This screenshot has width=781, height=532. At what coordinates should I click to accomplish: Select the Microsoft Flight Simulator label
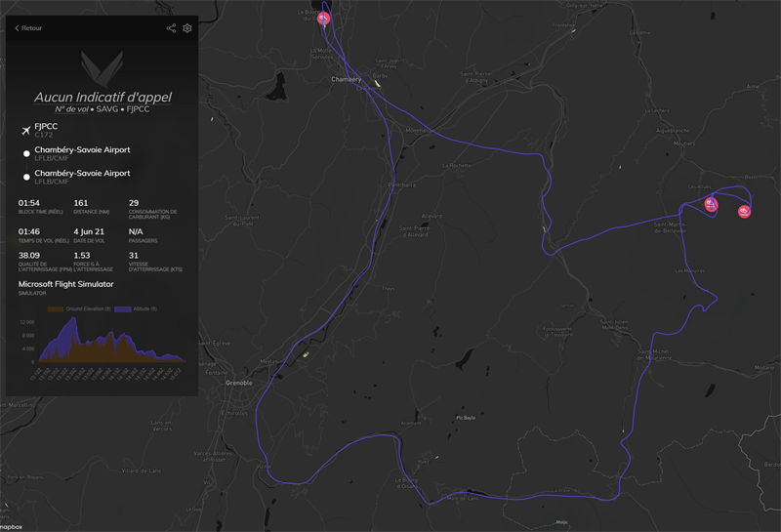[x=65, y=284]
